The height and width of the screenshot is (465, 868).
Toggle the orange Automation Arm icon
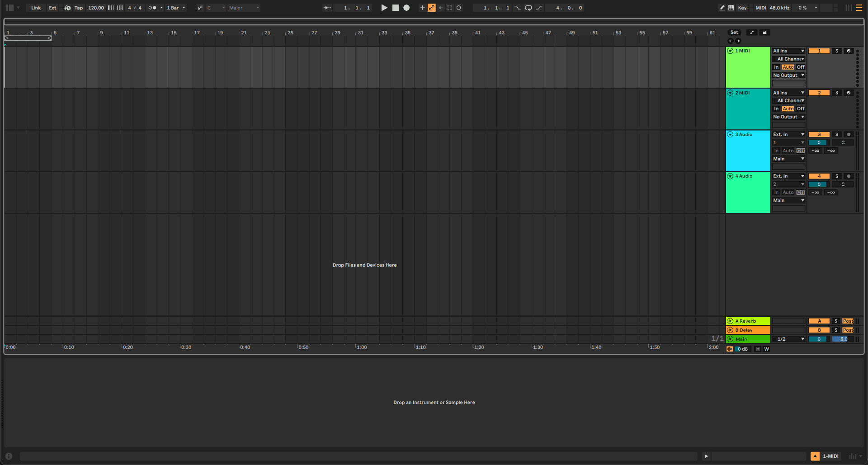[432, 8]
